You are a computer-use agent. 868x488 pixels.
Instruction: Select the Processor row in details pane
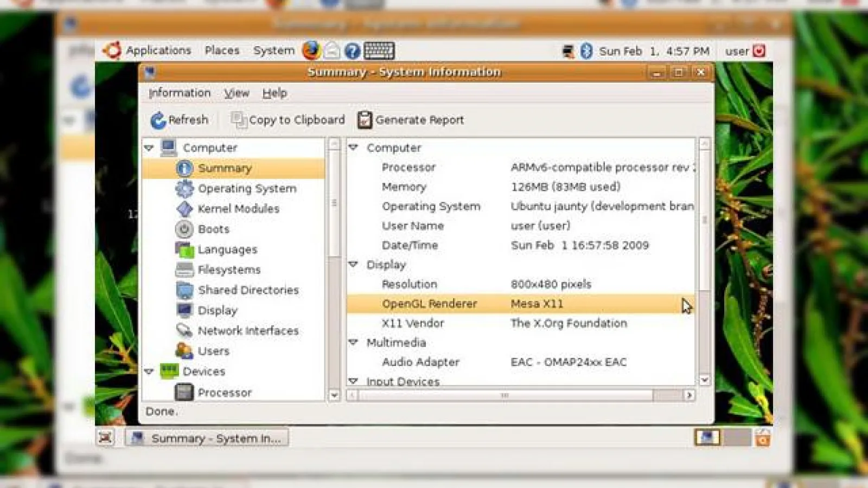[x=520, y=167]
